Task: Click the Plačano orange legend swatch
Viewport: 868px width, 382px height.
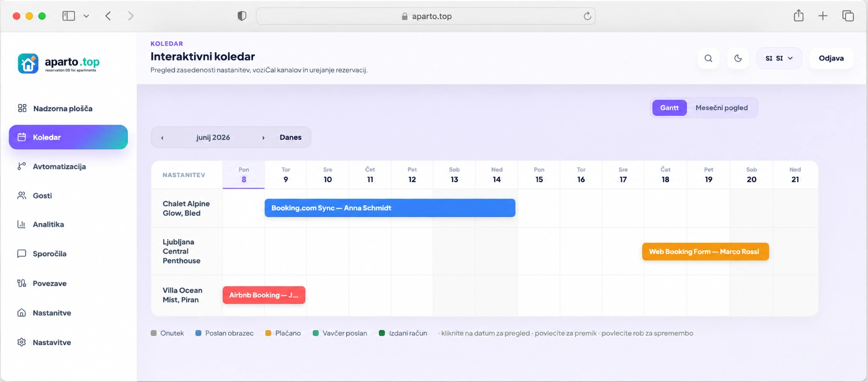Action: [269, 333]
